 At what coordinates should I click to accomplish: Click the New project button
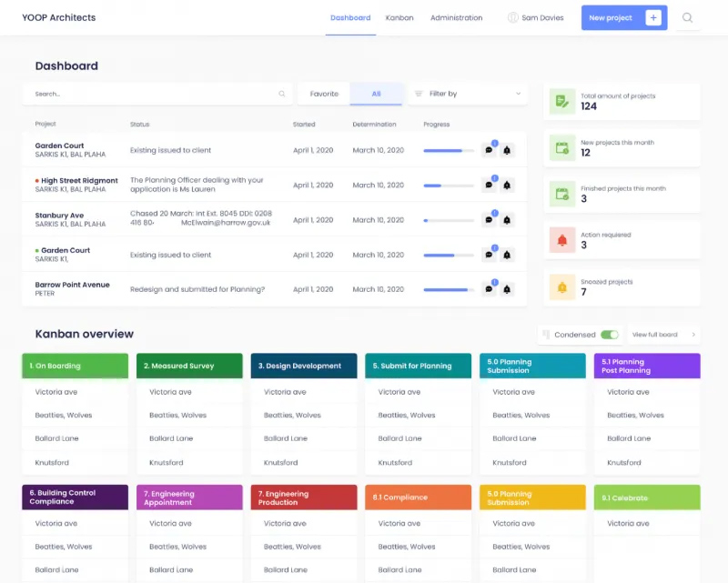624,17
